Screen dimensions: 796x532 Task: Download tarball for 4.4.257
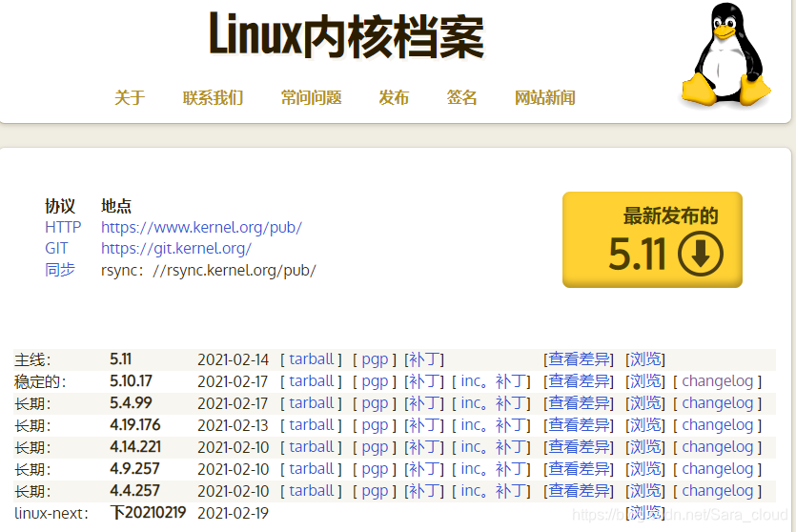[x=311, y=490]
